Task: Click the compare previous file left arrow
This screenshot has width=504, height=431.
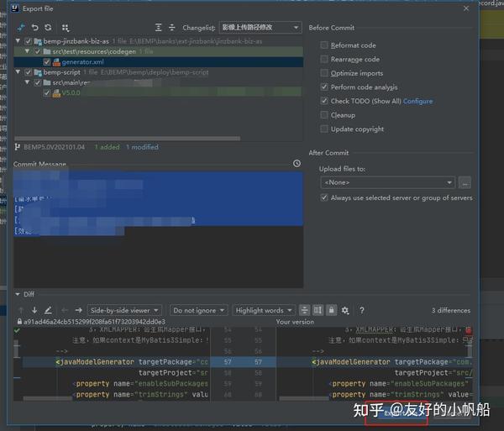Action: [x=65, y=310]
